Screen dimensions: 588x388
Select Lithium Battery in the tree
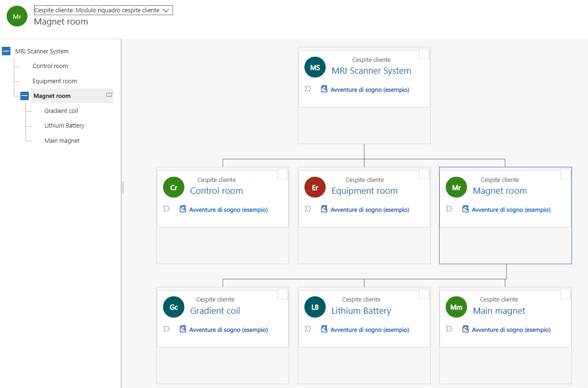[x=64, y=126]
